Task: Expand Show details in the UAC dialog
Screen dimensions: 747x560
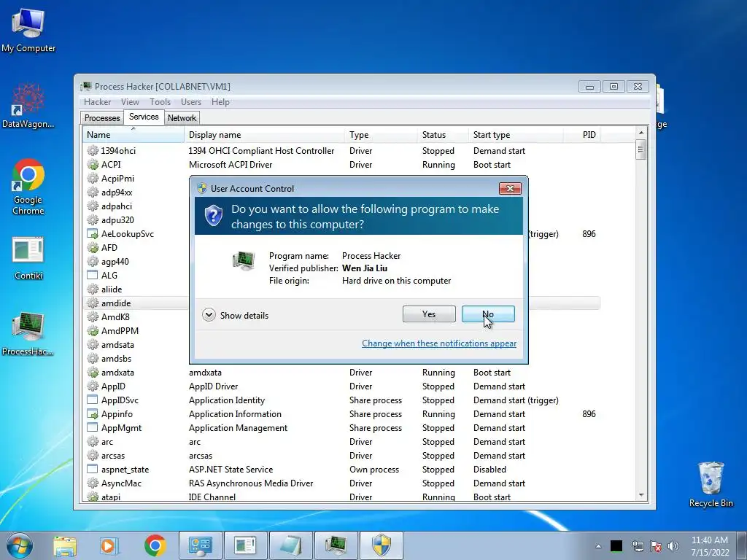Action: pos(236,315)
